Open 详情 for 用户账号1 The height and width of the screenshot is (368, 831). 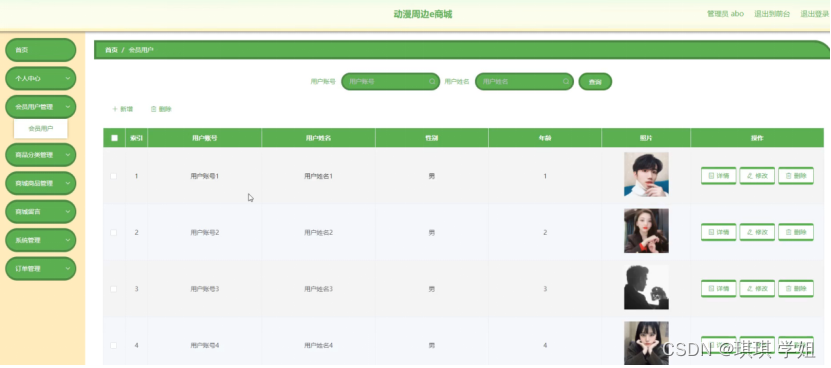[x=718, y=176]
